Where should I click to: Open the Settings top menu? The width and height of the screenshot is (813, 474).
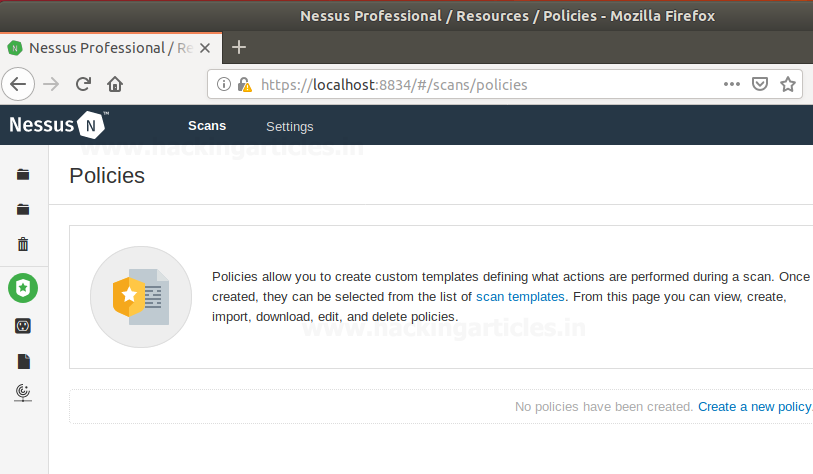289,127
